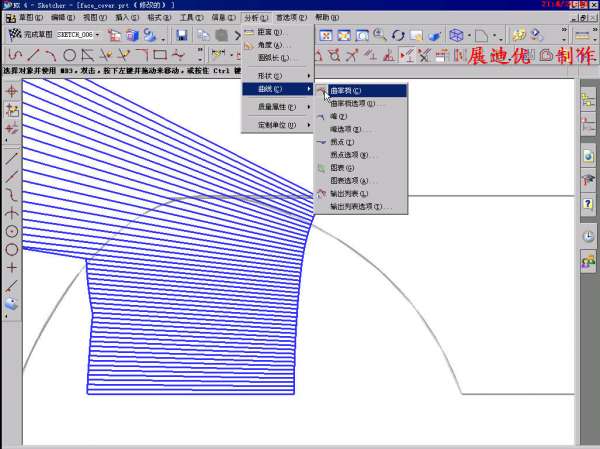Click the Finish Sketch (完成草图) button
This screenshot has height=449, width=600.
(x=30, y=35)
